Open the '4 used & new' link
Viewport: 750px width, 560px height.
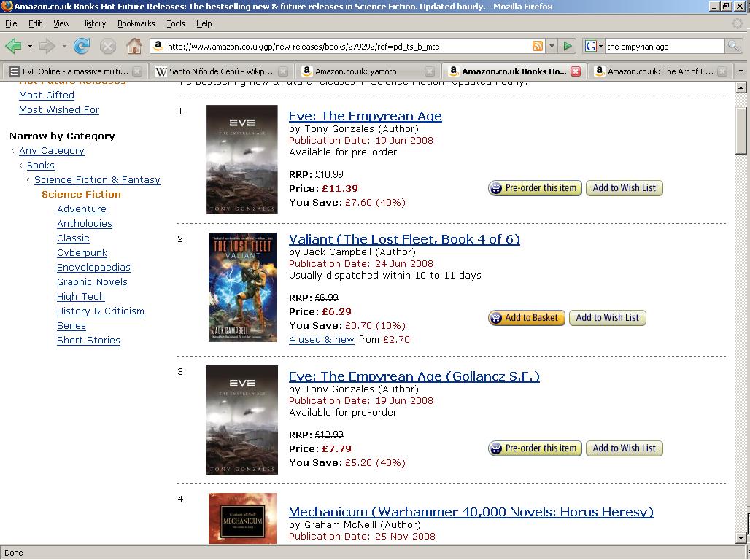coord(322,340)
